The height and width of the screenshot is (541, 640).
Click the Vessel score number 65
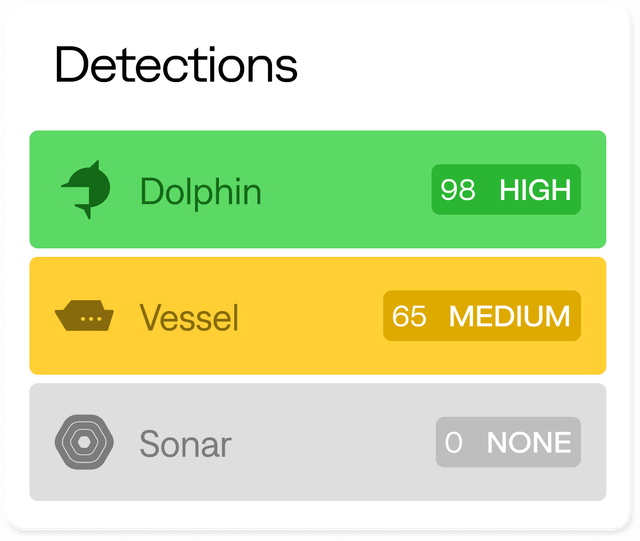click(409, 316)
